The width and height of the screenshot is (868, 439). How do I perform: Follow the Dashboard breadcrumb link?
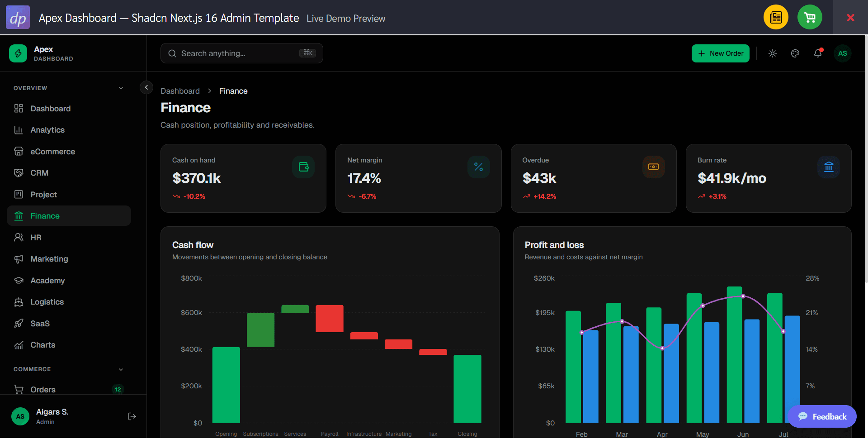tap(180, 91)
